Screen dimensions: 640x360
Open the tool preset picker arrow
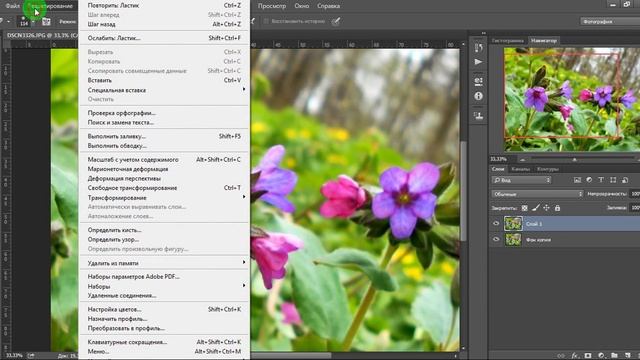click(9, 21)
